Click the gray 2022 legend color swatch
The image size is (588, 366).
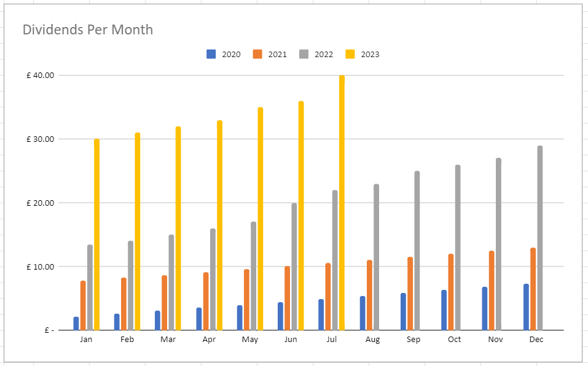pos(304,54)
